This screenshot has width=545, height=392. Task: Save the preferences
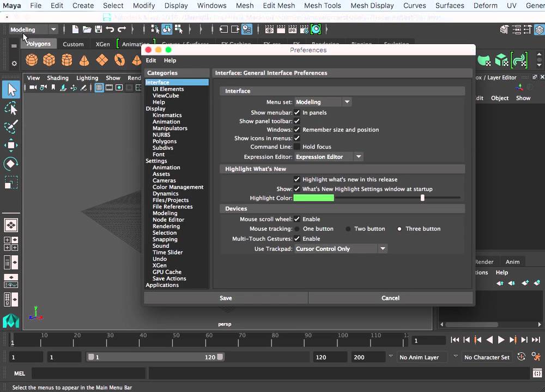pos(226,298)
